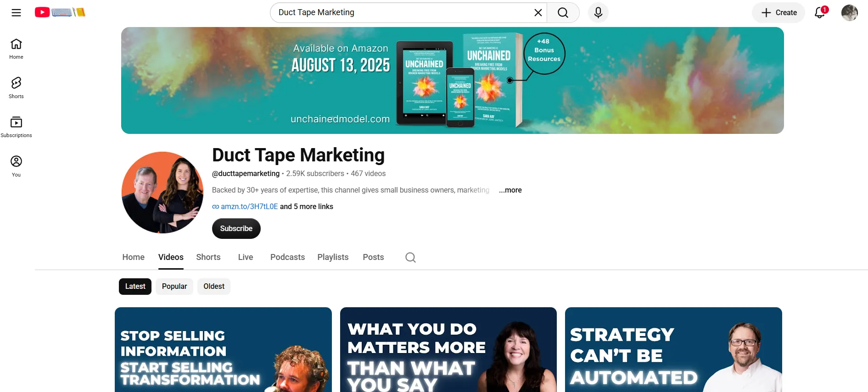Screen dimensions: 868x392
Task: Click the Duct Tape Marketing channel avatar
Action: pos(162,193)
